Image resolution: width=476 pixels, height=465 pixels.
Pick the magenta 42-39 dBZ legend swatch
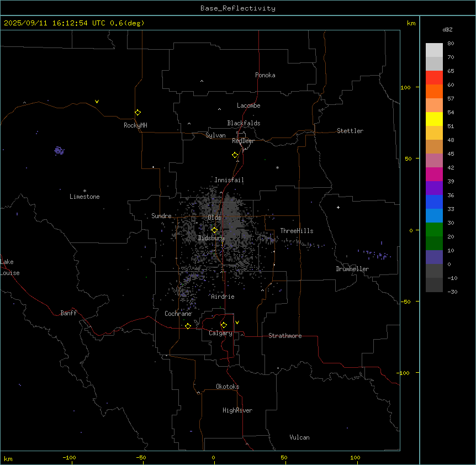pyautogui.click(x=434, y=174)
